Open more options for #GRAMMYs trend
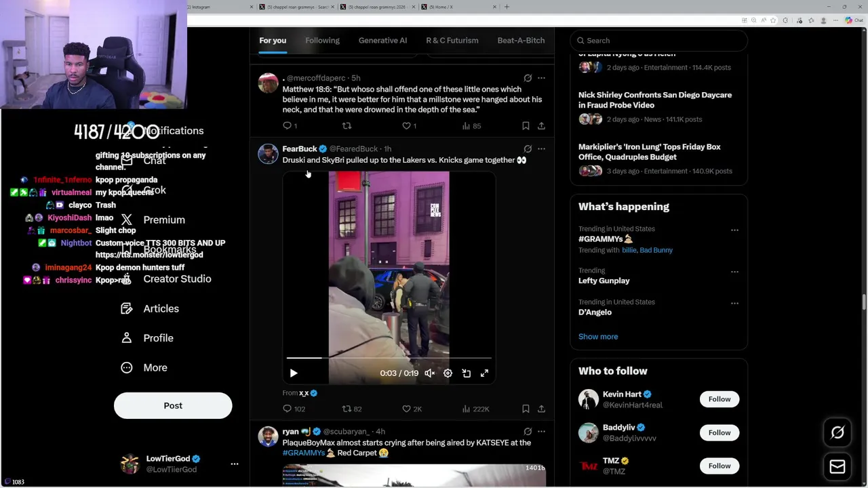This screenshot has height=488, width=868. click(x=734, y=230)
